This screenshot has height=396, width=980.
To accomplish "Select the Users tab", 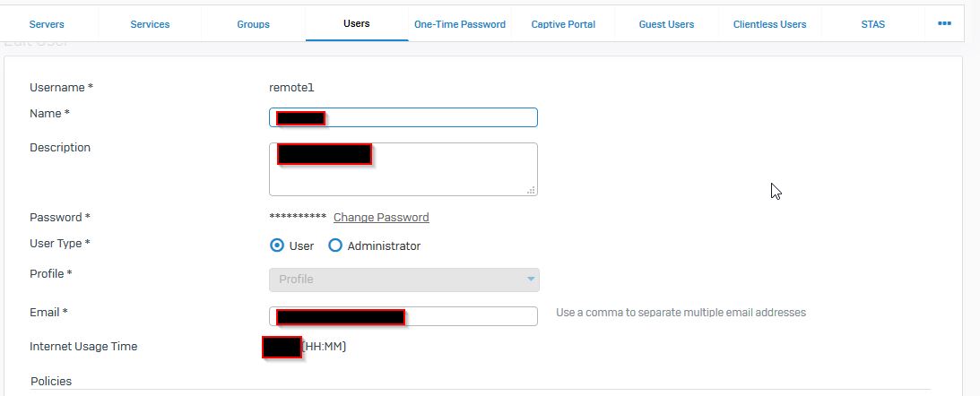I will pyautogui.click(x=357, y=23).
